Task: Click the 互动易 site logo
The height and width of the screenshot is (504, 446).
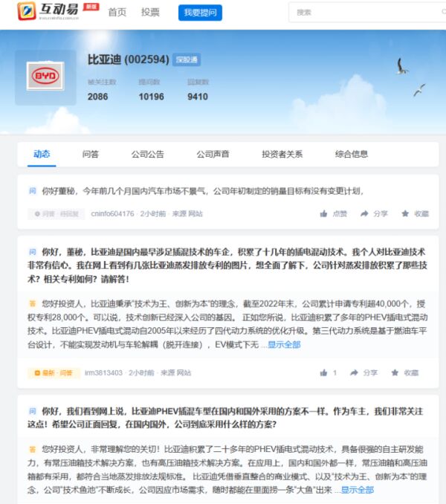Action: (51, 12)
